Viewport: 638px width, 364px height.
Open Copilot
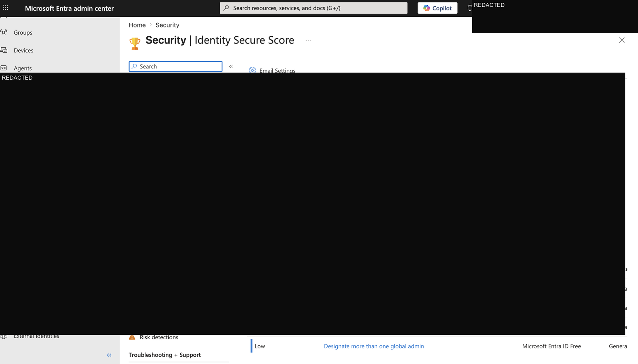[437, 8]
